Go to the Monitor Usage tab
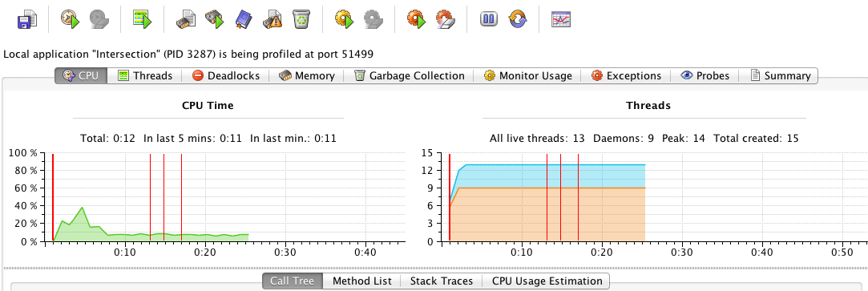 tap(528, 76)
